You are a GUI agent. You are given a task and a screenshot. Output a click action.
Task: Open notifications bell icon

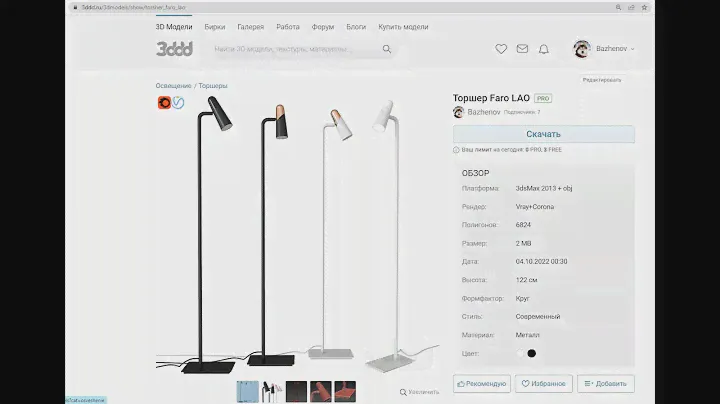point(544,48)
